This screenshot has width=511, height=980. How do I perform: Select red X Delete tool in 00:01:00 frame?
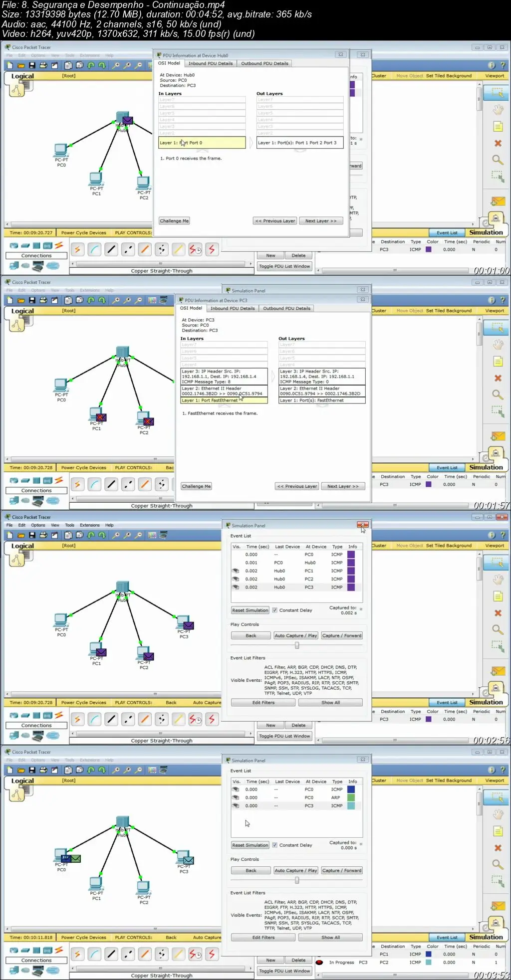pyautogui.click(x=498, y=143)
